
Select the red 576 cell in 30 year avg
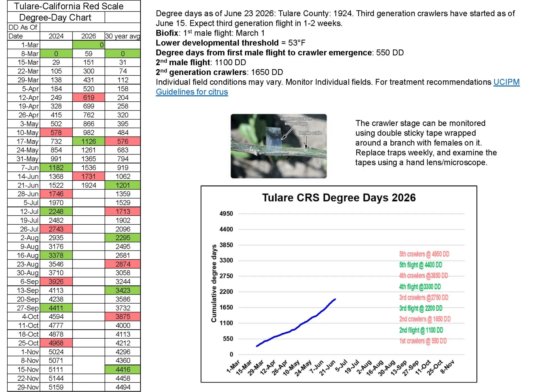[x=123, y=141]
